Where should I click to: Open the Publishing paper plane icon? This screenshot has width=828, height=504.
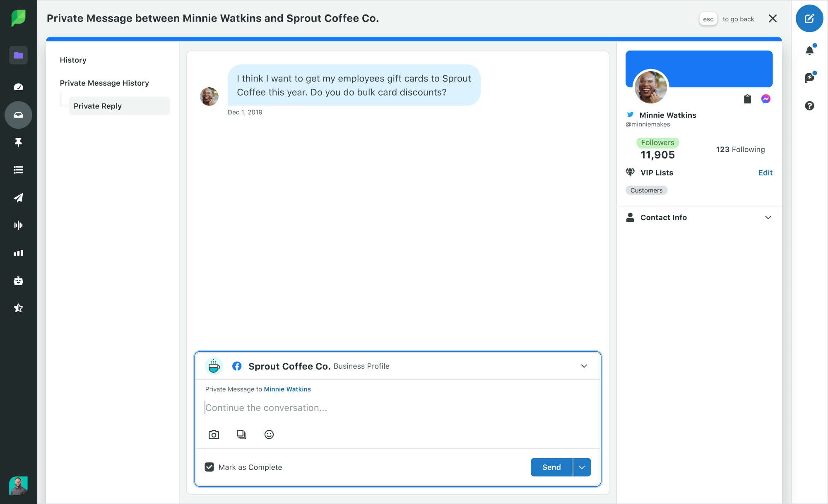(x=18, y=198)
